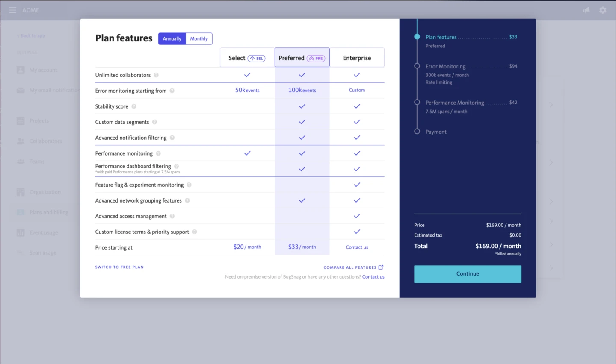The height and width of the screenshot is (364, 616).
Task: Click help icon beside Custom license terms
Action: point(194,232)
